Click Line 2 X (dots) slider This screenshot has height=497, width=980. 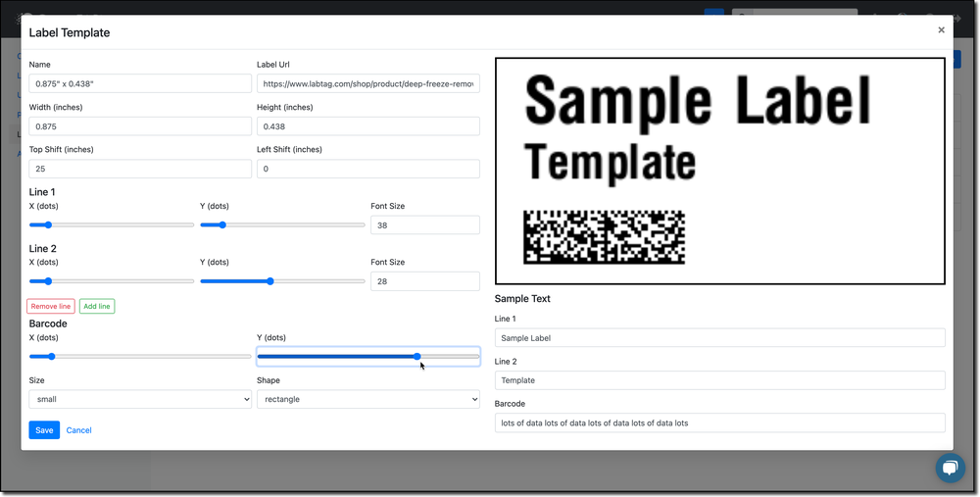(112, 281)
